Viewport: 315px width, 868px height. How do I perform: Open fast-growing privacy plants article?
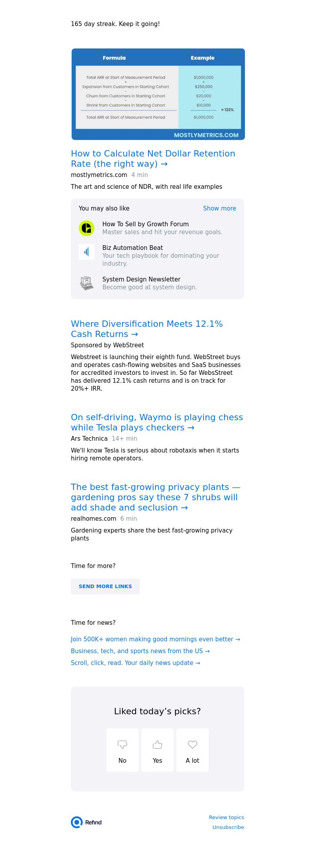tap(156, 497)
